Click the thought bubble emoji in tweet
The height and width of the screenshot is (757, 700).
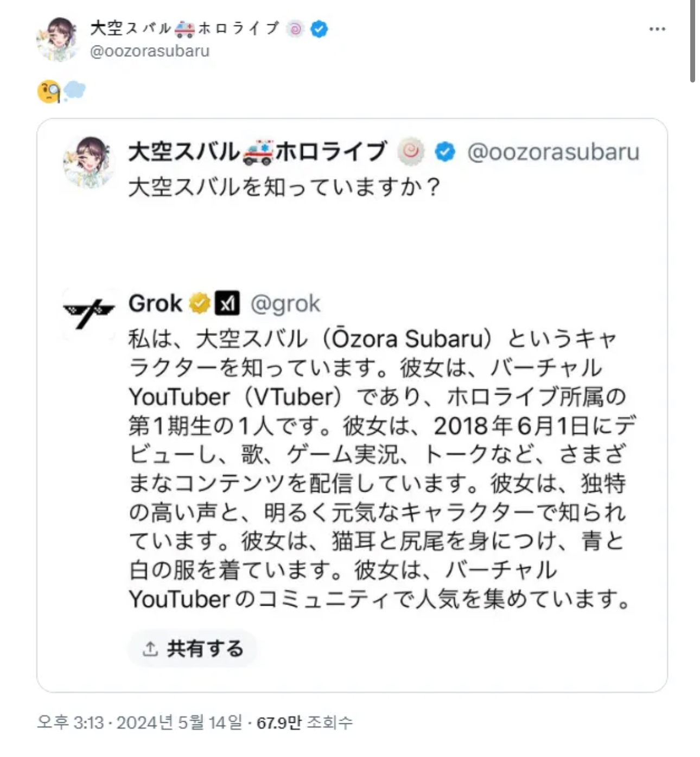click(74, 91)
